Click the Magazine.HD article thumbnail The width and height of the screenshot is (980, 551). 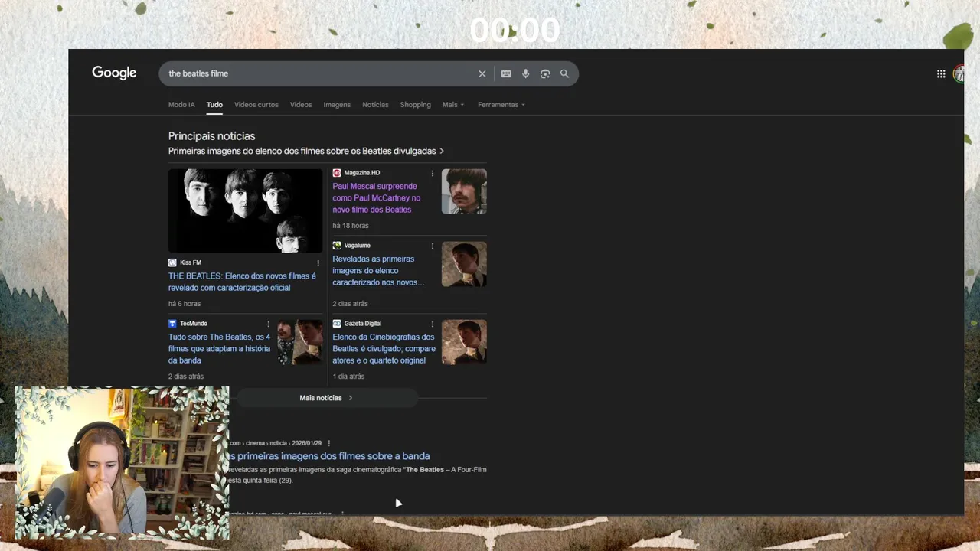464,191
